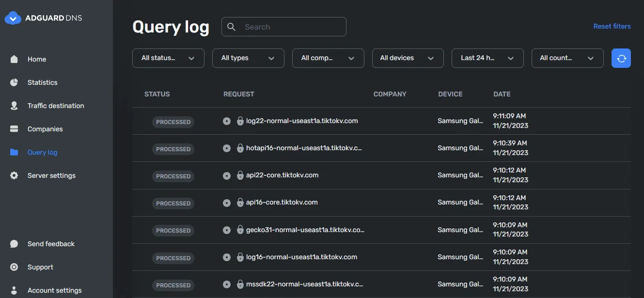Click Samsung Gal... device in api22-core row
644x298 pixels.
tap(460, 175)
